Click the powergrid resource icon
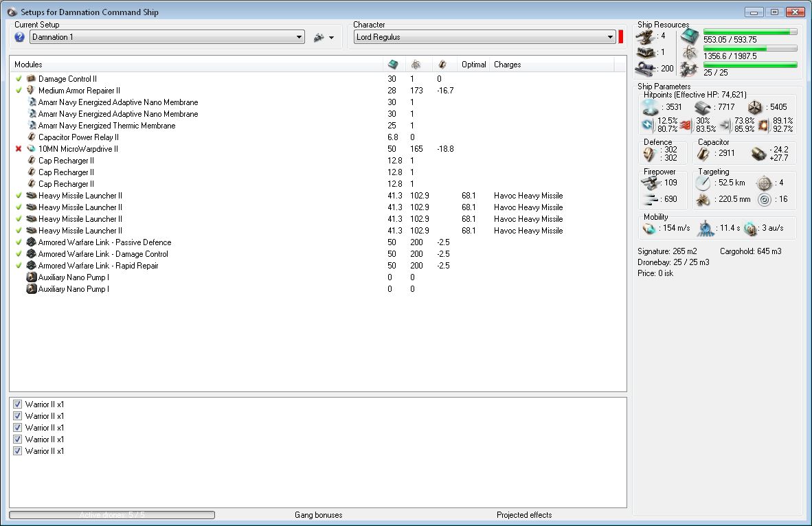 point(690,52)
